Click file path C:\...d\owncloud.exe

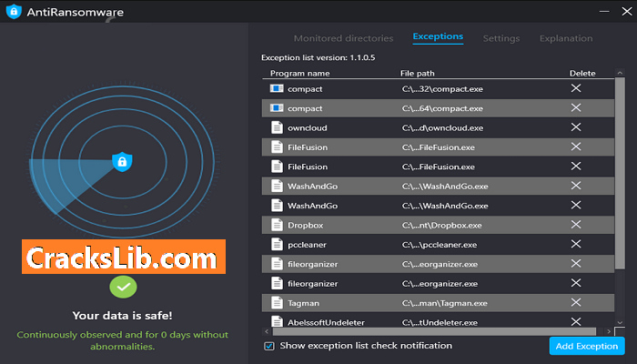(x=443, y=127)
